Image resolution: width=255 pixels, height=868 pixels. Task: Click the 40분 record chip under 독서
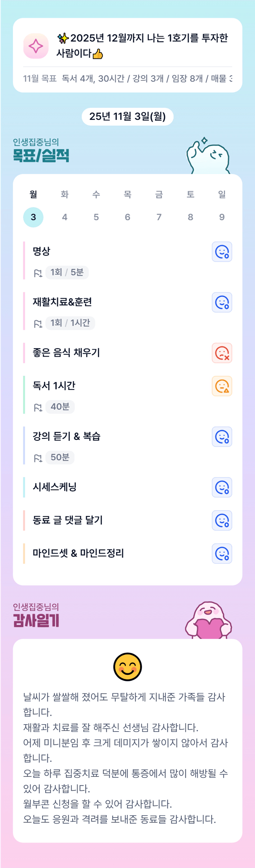tap(60, 407)
